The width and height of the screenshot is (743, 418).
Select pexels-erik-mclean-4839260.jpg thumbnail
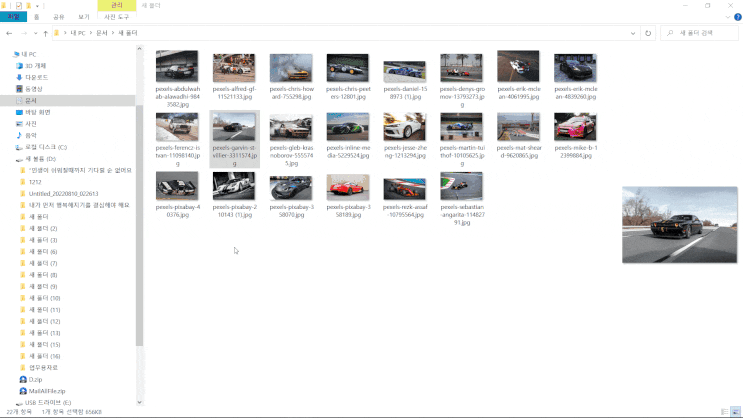[x=575, y=68]
